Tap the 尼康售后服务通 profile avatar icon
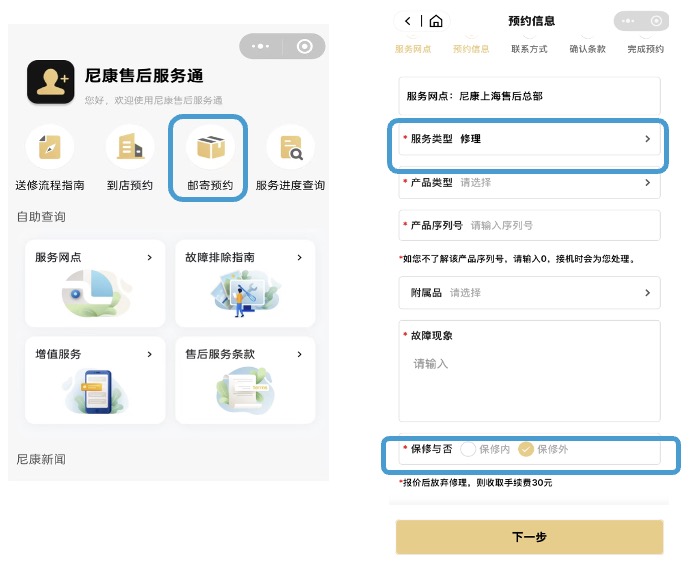The width and height of the screenshot is (694, 566). tap(48, 83)
